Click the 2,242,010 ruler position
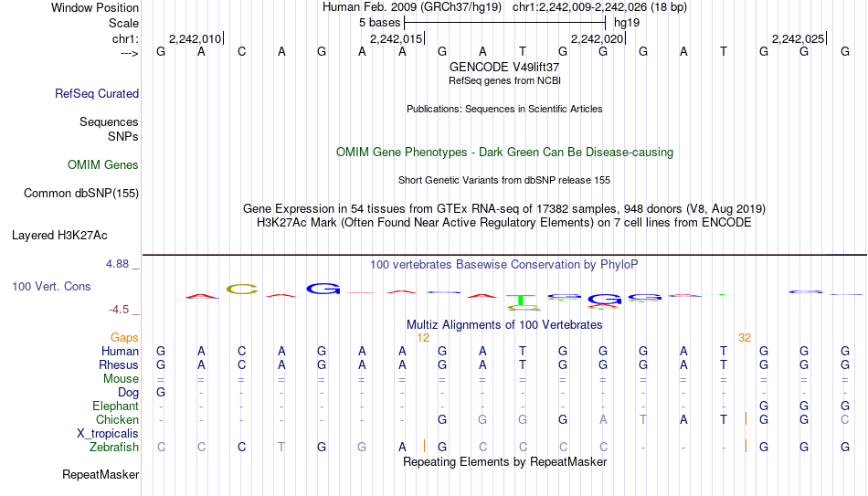Screen dimensions: 868x496 point(195,38)
